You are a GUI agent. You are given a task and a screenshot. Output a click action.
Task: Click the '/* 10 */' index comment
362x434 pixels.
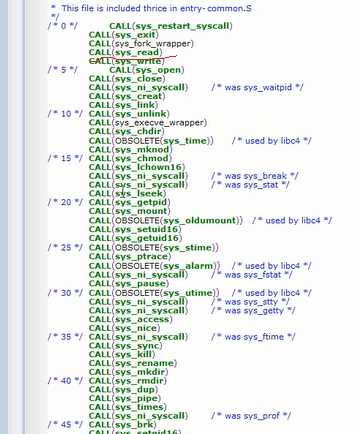65,114
